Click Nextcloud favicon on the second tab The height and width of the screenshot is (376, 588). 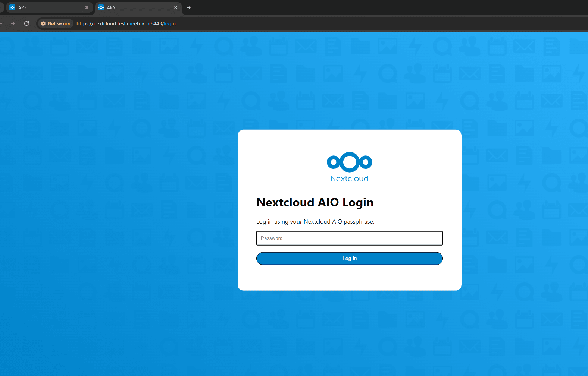[101, 7]
